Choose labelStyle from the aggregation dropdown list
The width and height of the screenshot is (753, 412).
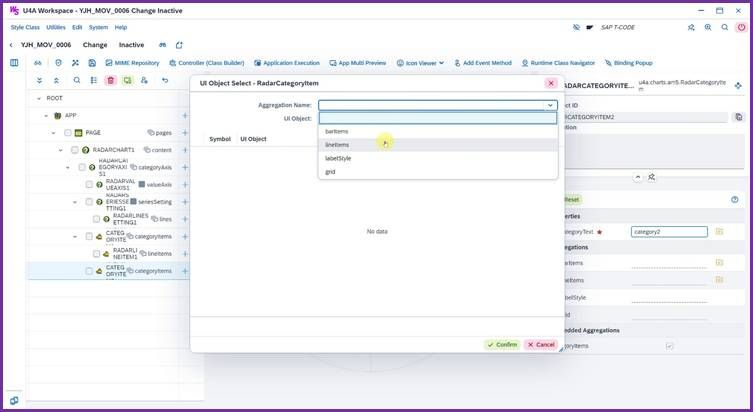(438, 158)
